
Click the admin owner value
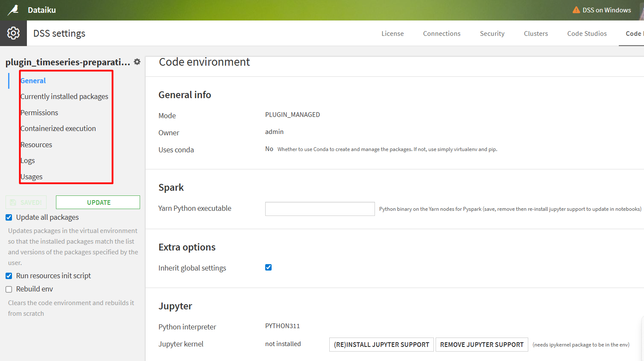pyautogui.click(x=274, y=132)
